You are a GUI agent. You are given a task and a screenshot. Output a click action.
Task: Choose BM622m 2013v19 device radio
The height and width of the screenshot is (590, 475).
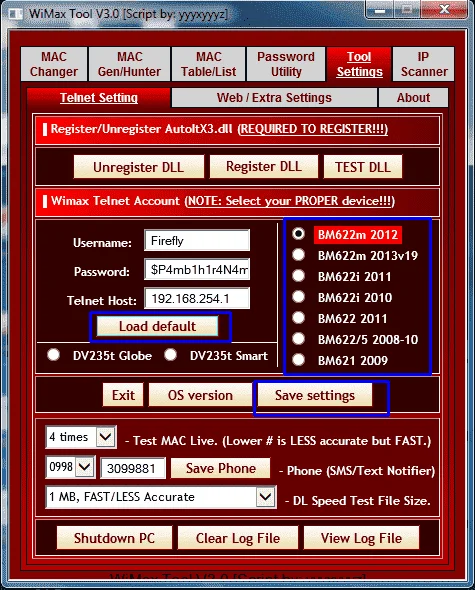pyautogui.click(x=298, y=255)
